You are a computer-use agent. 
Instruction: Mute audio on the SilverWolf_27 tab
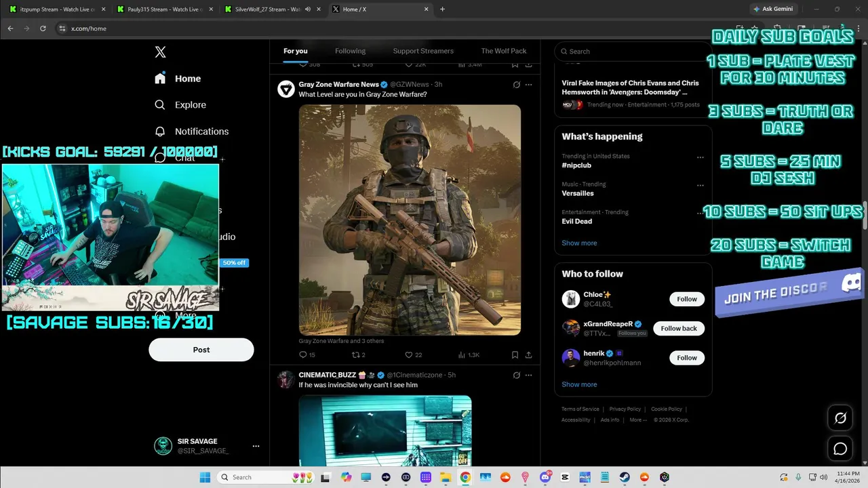click(308, 9)
